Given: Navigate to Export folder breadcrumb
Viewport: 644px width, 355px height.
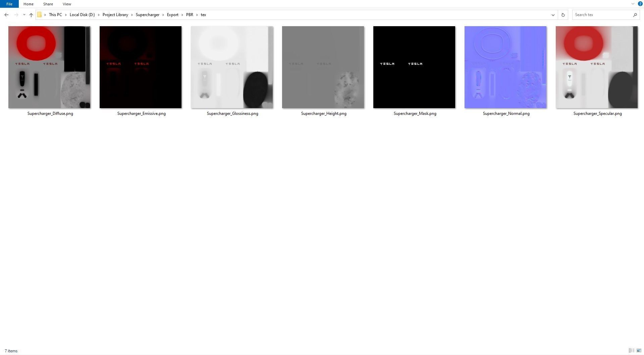Looking at the screenshot, I should (173, 15).
